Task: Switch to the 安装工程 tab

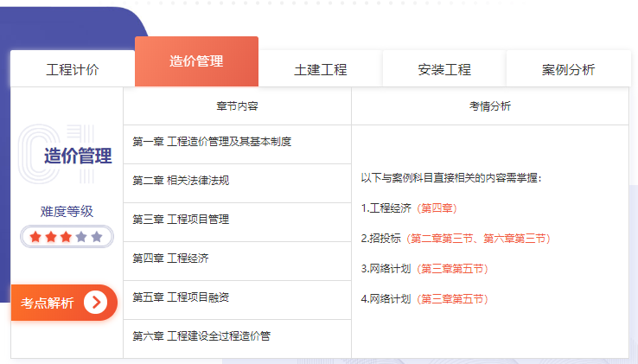Action: coord(443,70)
